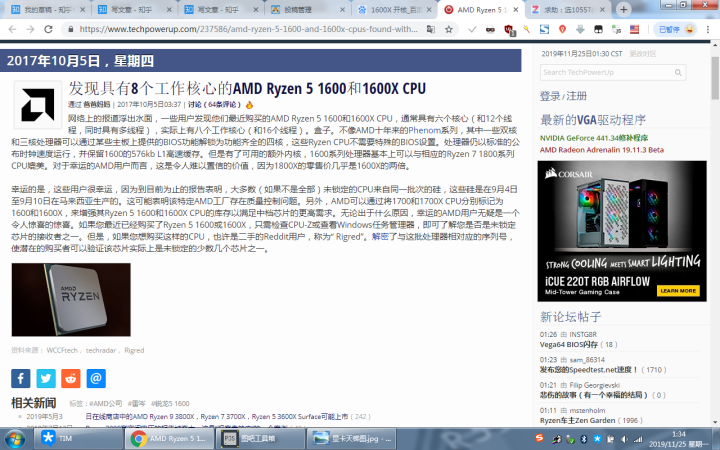Open NVIDIA GeForce 441.34 driver link

pyautogui.click(x=594, y=138)
